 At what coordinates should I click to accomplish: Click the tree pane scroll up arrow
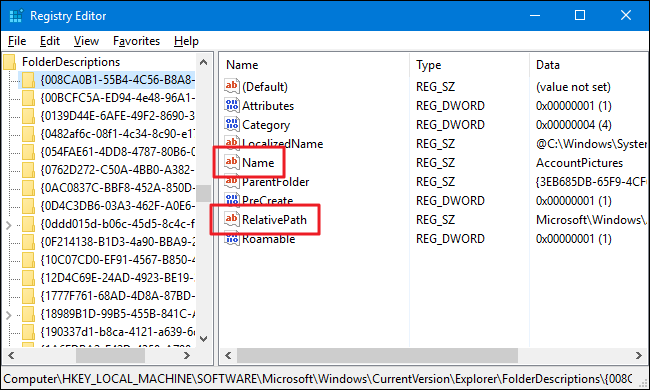tap(204, 63)
